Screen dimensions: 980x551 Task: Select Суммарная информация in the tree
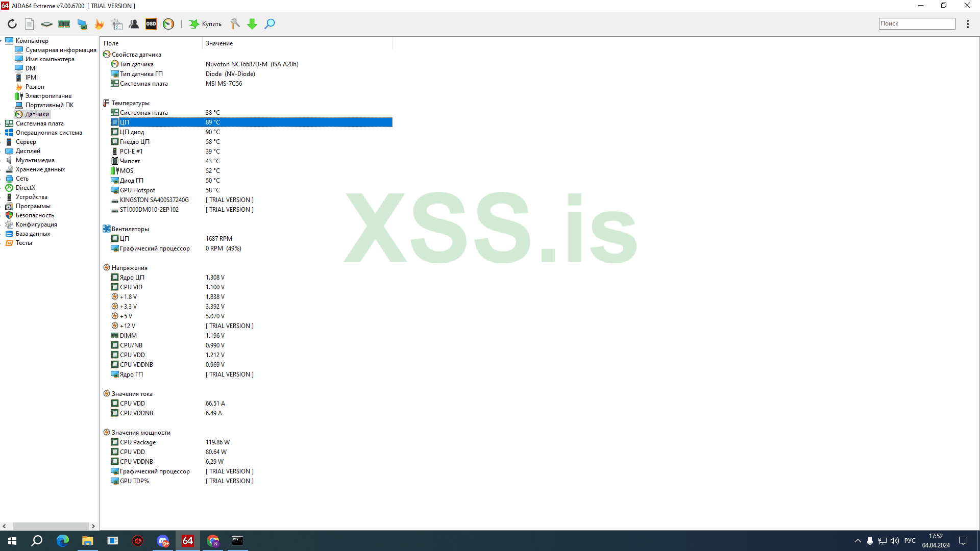point(60,50)
